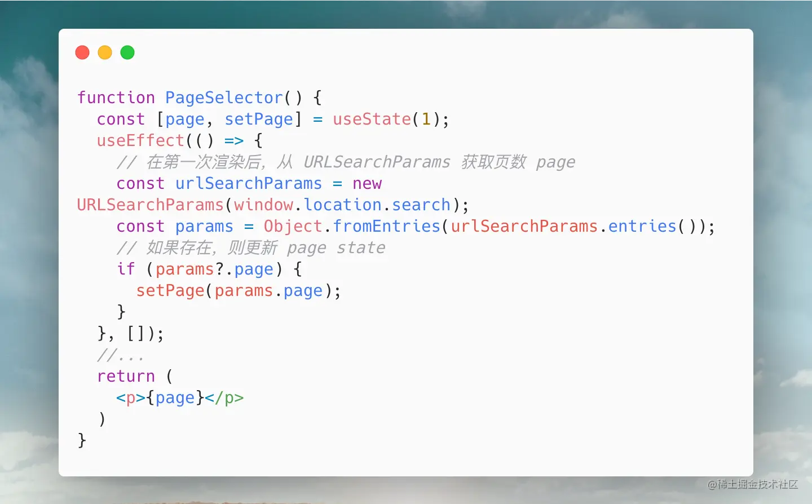The image size is (812, 504).
Task: Click 'URLSearchParams' constructor at line start
Action: [x=151, y=205]
